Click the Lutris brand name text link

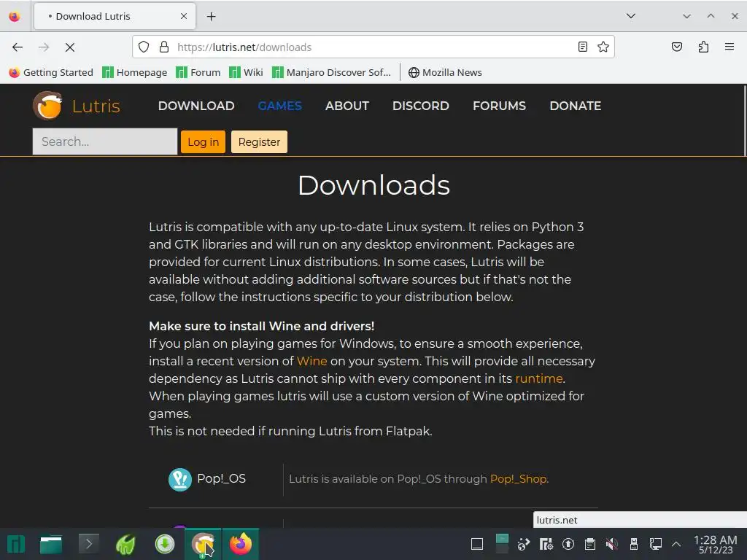(96, 106)
